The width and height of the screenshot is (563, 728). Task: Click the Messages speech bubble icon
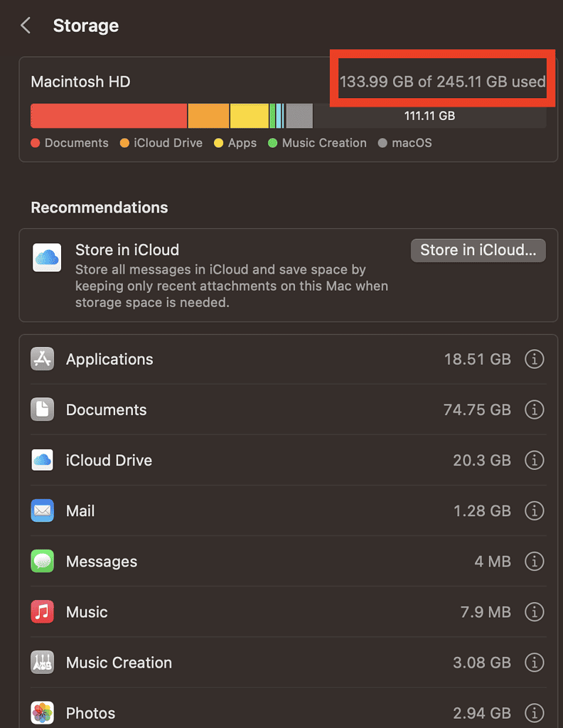pos(43,562)
